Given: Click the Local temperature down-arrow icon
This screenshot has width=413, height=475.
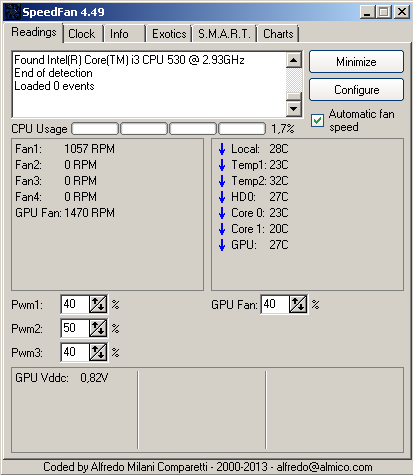Looking at the screenshot, I should point(222,149).
